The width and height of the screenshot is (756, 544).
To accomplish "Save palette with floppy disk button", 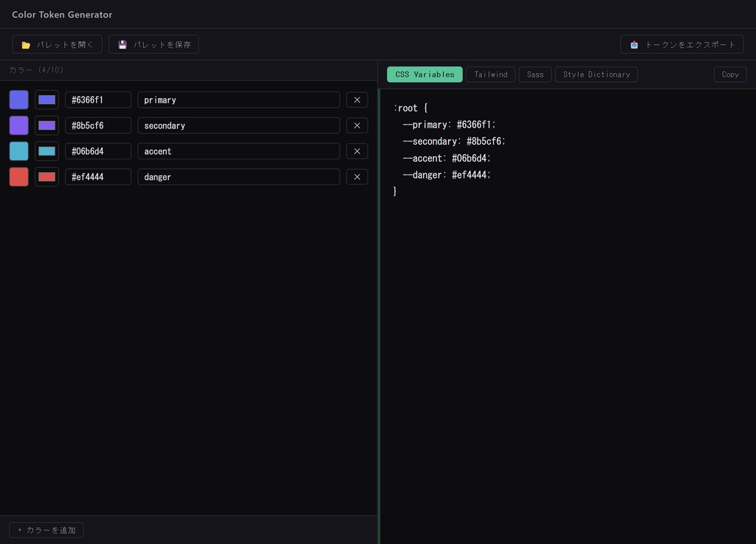I will point(154,44).
